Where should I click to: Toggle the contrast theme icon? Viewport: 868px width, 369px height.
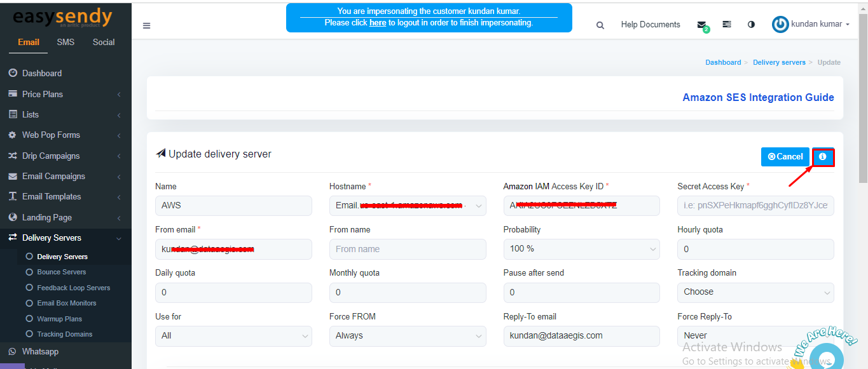pyautogui.click(x=751, y=24)
